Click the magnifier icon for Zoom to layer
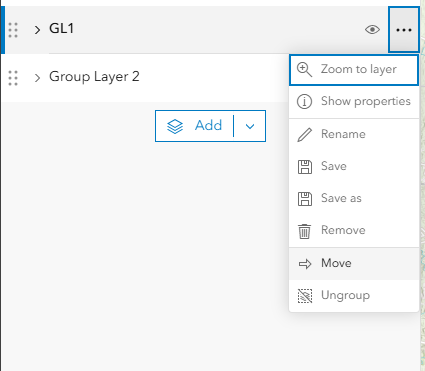 [x=305, y=70]
